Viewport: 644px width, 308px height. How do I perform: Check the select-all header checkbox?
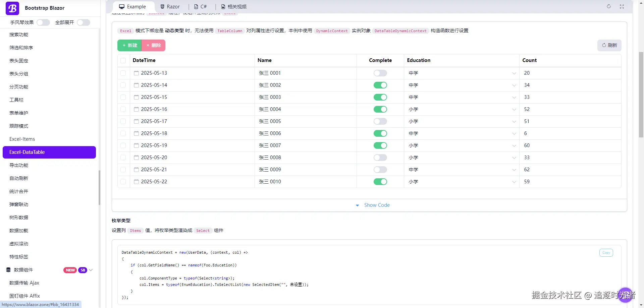pos(123,61)
